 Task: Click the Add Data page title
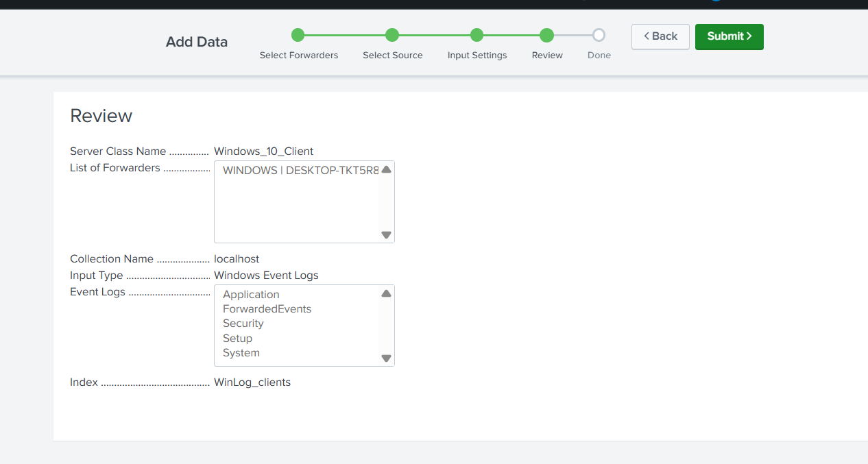(196, 42)
